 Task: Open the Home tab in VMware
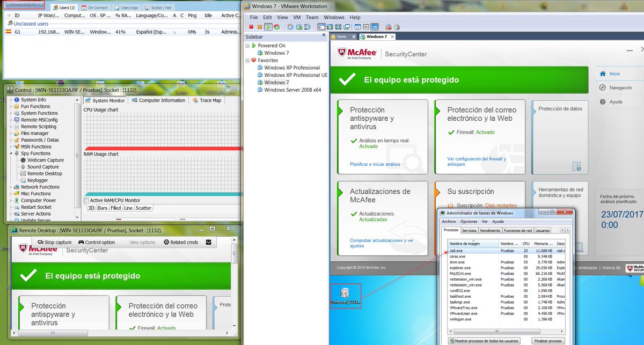343,36
